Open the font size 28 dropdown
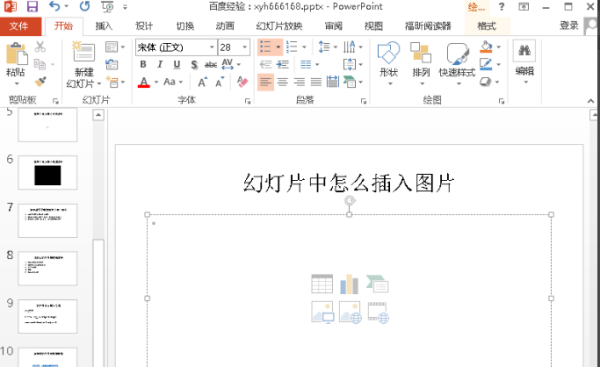 tap(245, 47)
